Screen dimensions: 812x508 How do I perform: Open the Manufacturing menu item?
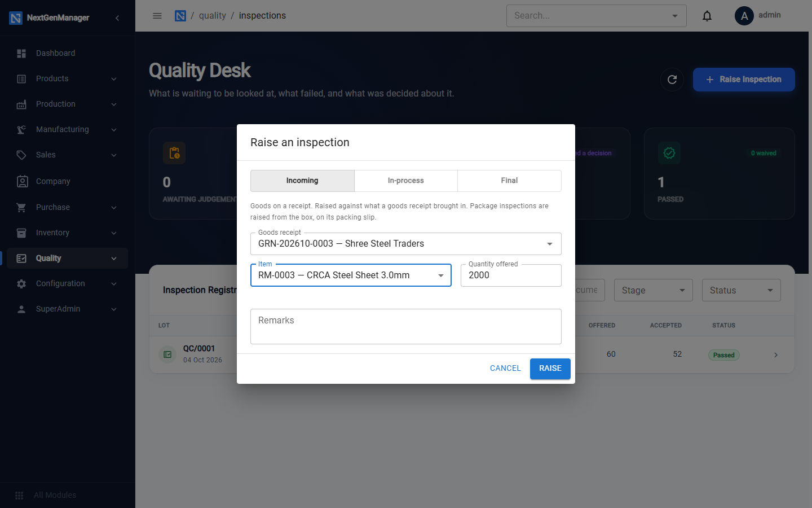point(68,130)
